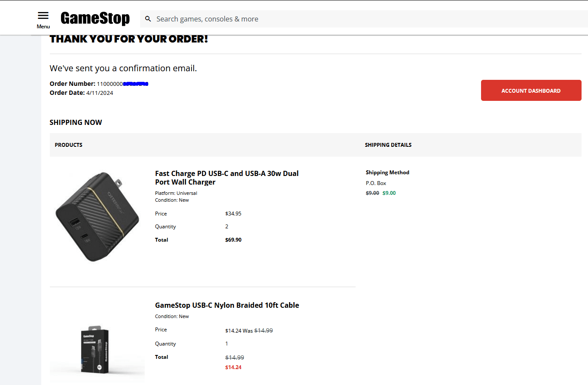Click the Shipping Now heading

click(x=76, y=122)
